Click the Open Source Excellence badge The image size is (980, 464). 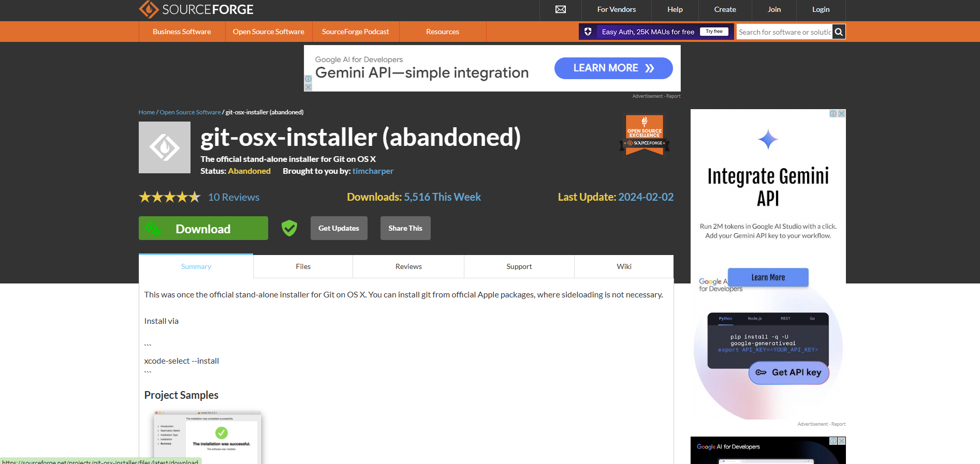pos(645,136)
